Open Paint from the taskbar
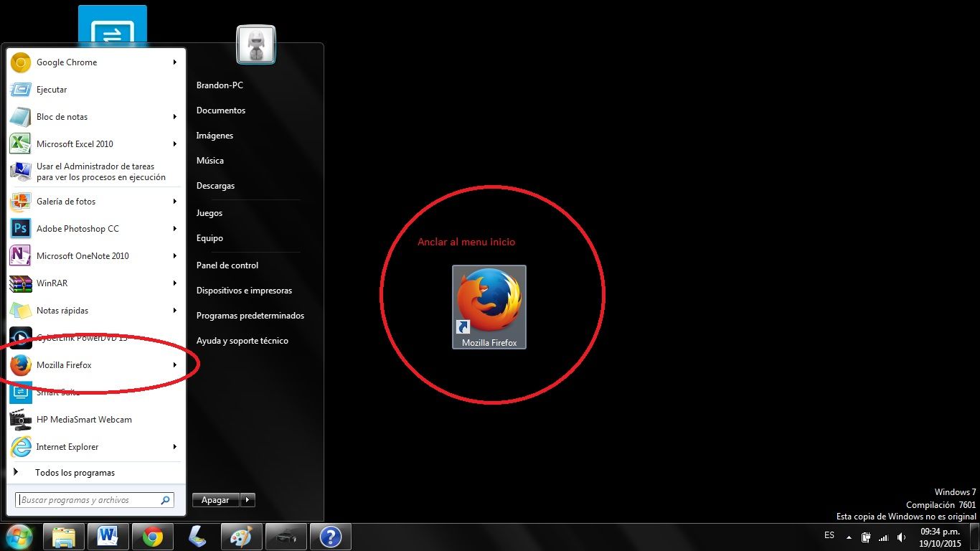This screenshot has height=551, width=980. coord(242,537)
